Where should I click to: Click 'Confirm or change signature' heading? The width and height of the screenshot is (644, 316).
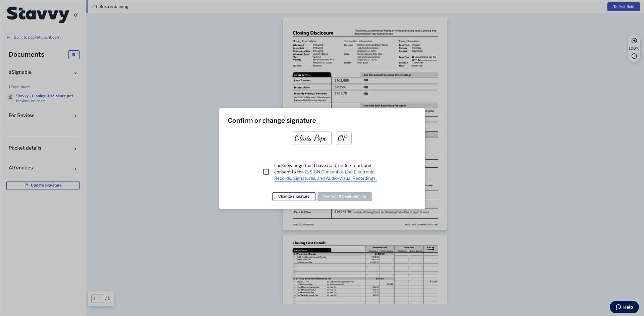click(272, 120)
